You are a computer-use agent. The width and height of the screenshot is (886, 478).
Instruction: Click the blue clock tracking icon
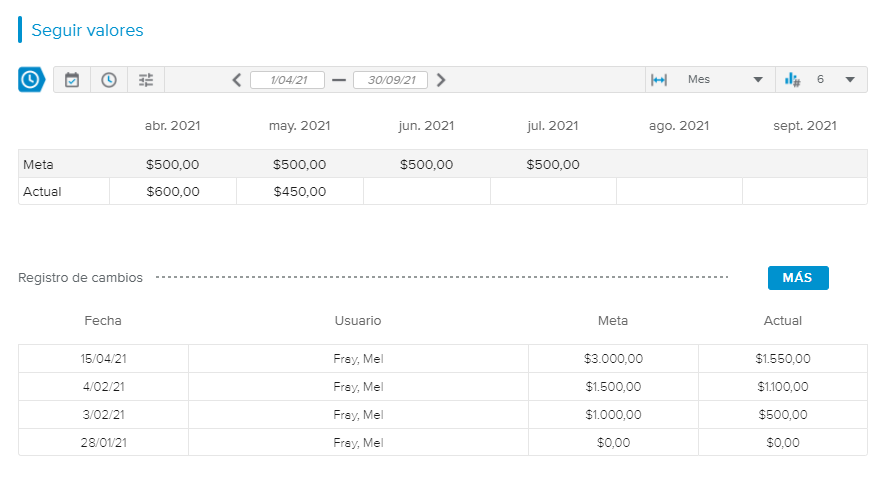31,80
